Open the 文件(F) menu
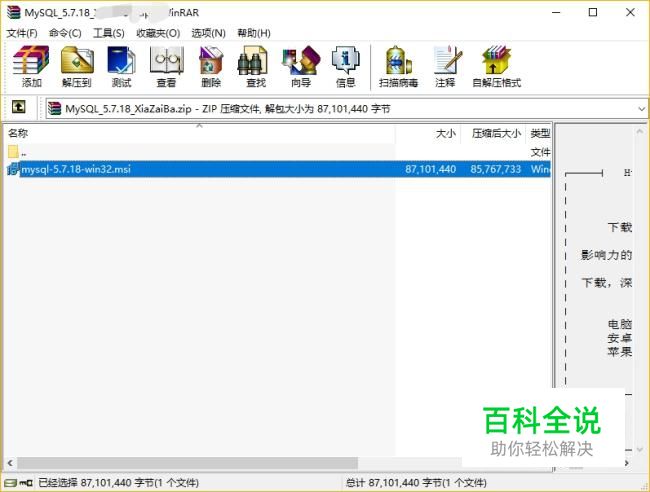The image size is (650, 492). (22, 33)
